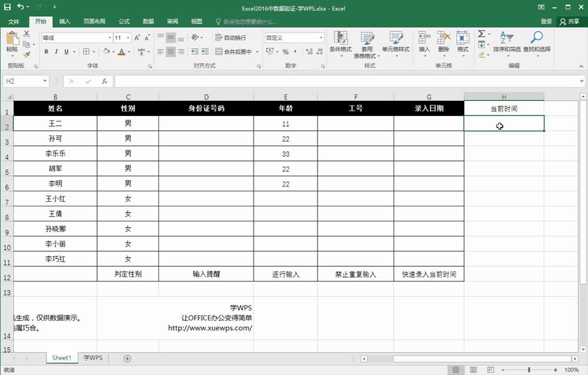Click the new sheet plus button
The width and height of the screenshot is (588, 375).
click(127, 358)
